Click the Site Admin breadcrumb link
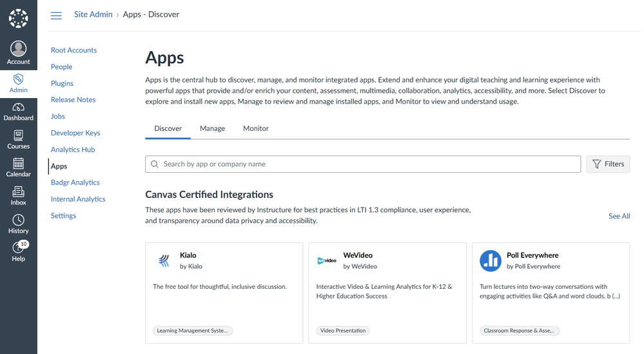The image size is (644, 354). 93,14
